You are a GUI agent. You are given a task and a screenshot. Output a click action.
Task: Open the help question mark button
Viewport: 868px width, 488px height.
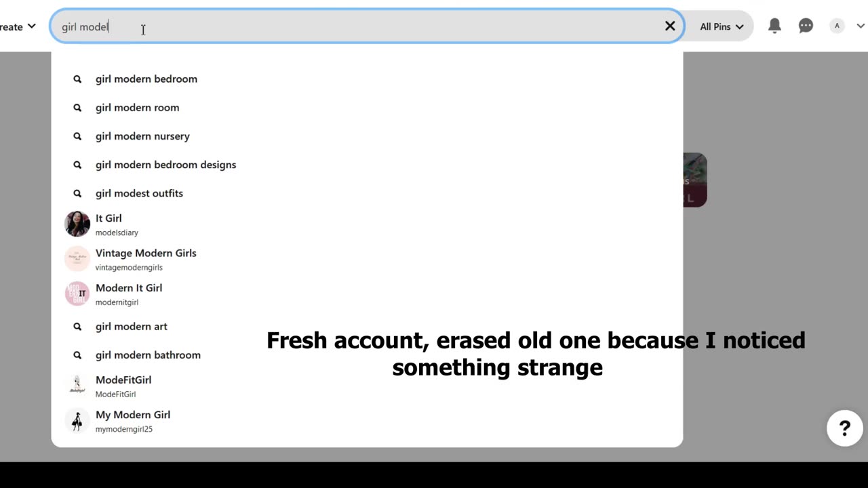[844, 428]
